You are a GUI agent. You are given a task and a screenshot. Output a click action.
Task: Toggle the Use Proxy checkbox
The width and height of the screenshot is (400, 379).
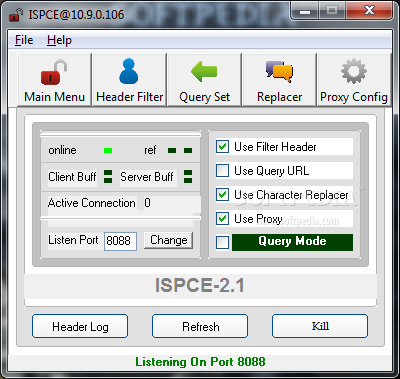point(222,219)
